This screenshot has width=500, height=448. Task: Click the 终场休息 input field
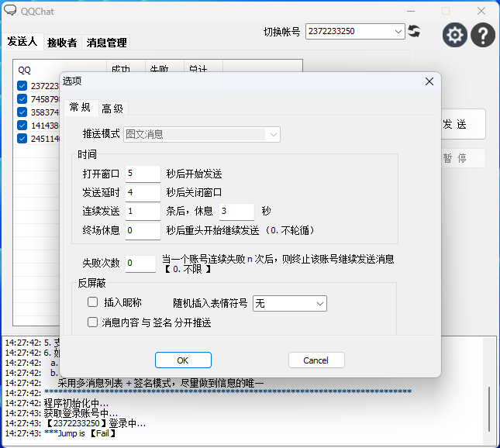pyautogui.click(x=143, y=230)
